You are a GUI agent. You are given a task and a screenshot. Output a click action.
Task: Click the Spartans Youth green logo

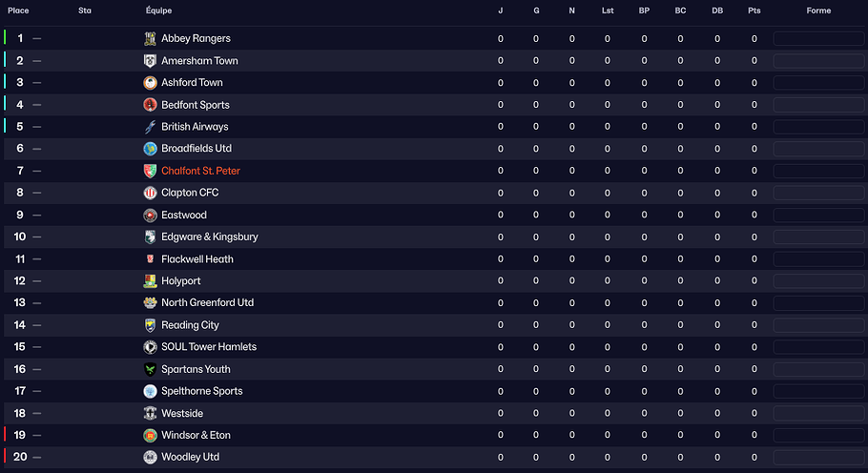150,369
